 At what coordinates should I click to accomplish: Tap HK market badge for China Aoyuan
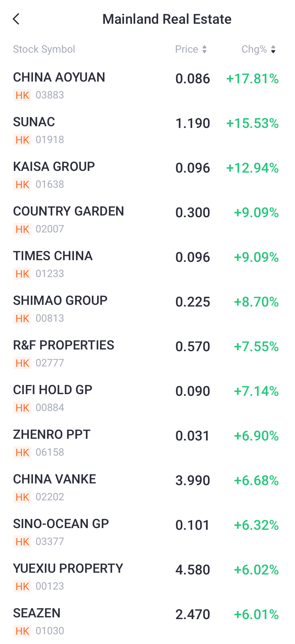22,95
